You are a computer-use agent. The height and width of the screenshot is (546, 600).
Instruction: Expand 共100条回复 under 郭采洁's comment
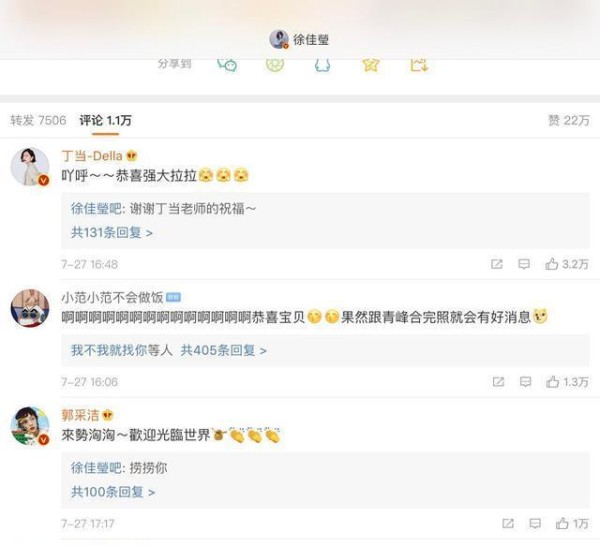pos(113,492)
